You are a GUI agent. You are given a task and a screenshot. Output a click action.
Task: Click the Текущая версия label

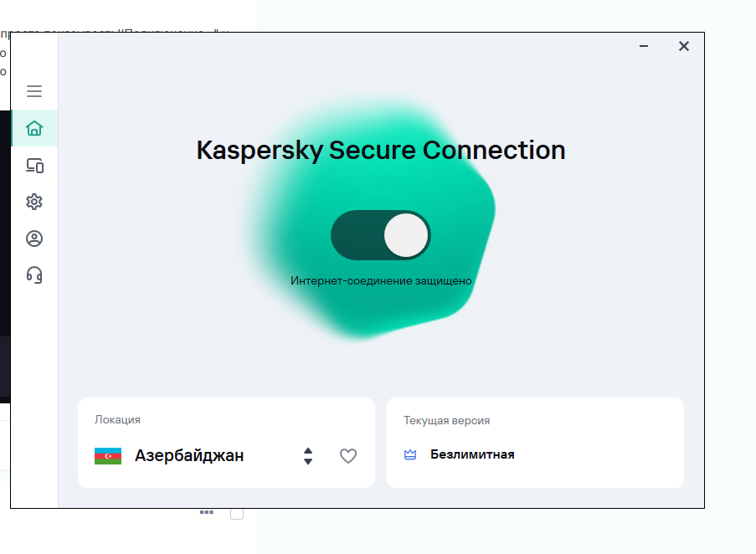coord(446,421)
